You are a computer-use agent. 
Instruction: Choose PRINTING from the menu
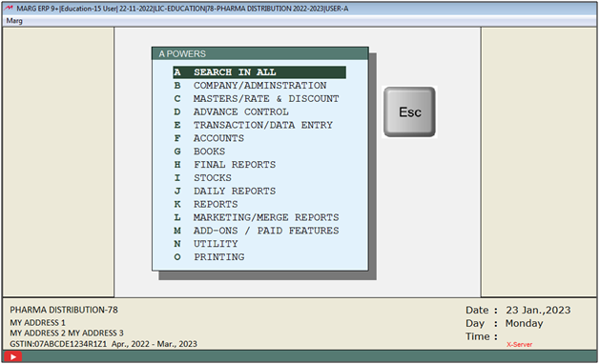(209, 257)
